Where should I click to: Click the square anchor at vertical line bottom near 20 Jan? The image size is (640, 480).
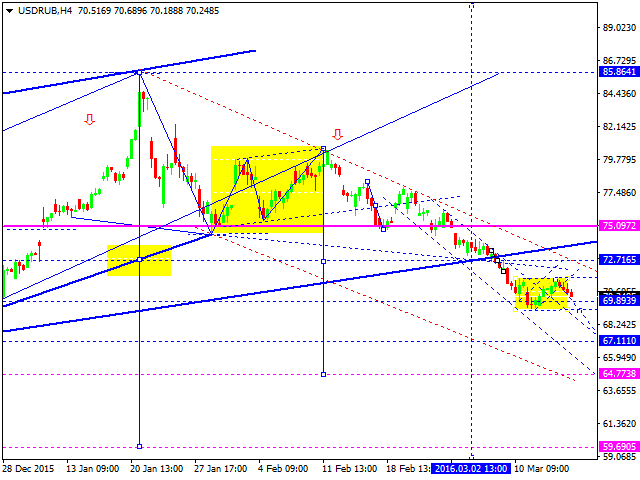tap(139, 446)
